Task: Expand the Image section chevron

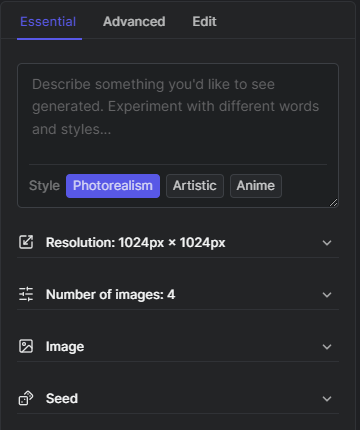Action: 327,347
